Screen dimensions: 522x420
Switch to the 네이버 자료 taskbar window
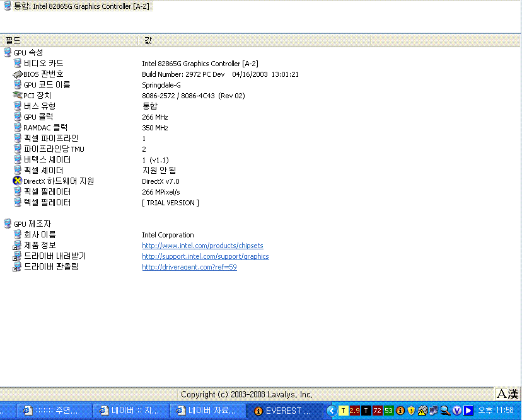pyautogui.click(x=208, y=411)
